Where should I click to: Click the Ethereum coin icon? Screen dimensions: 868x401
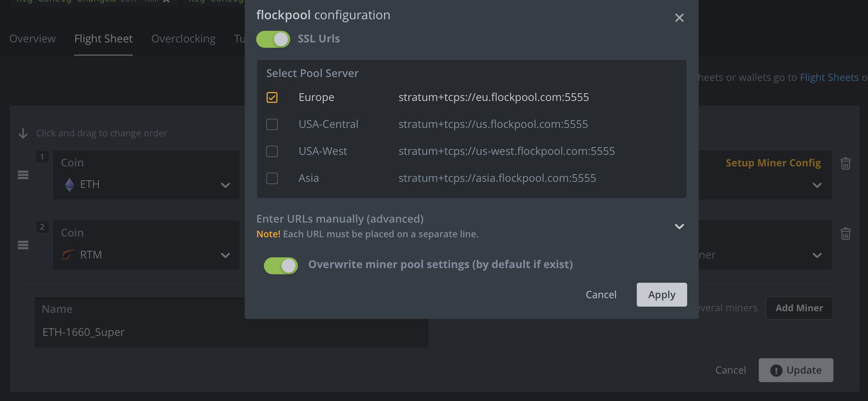point(69,185)
